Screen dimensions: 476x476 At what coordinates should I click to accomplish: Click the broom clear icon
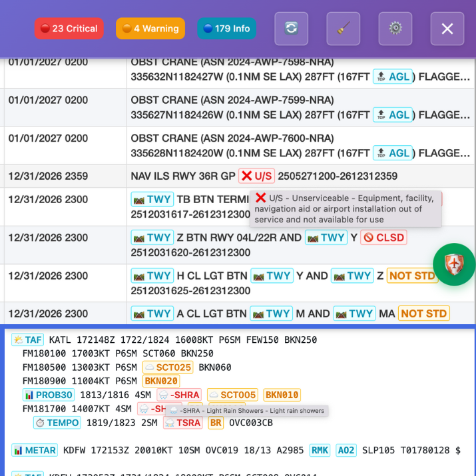(x=343, y=29)
